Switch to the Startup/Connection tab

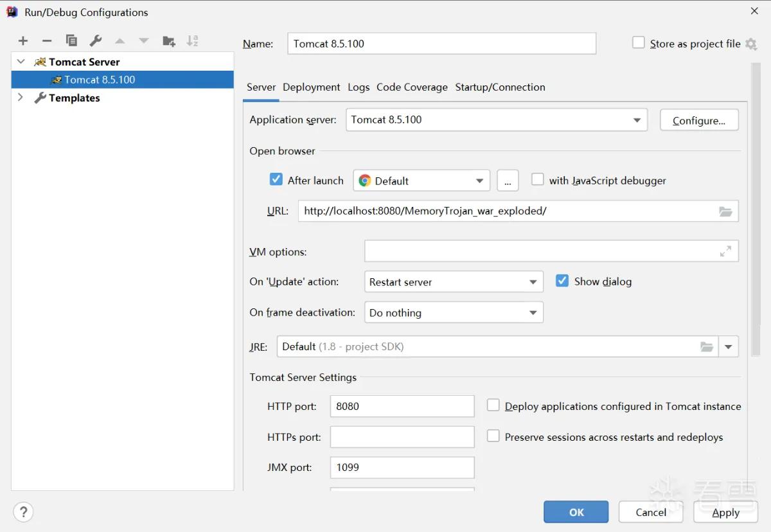(501, 87)
